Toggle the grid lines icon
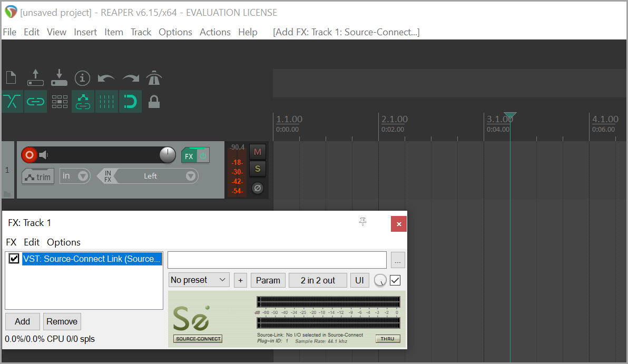 click(106, 102)
